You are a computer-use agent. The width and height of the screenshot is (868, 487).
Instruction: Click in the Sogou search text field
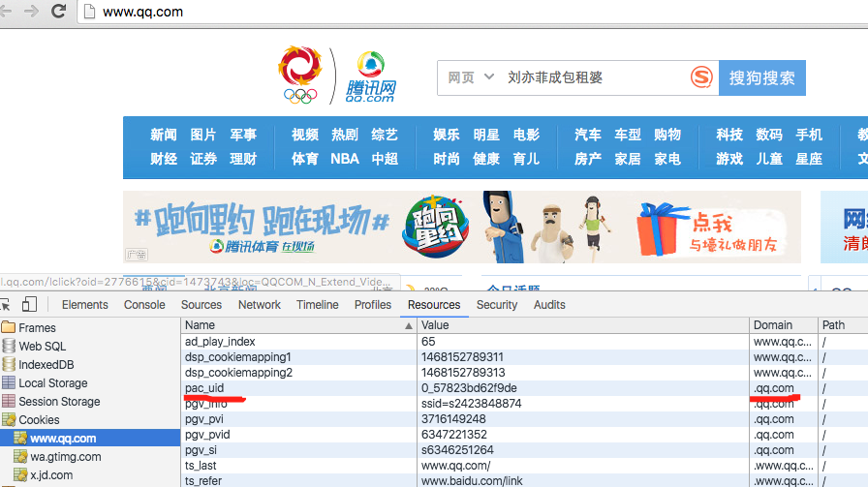pos(592,77)
